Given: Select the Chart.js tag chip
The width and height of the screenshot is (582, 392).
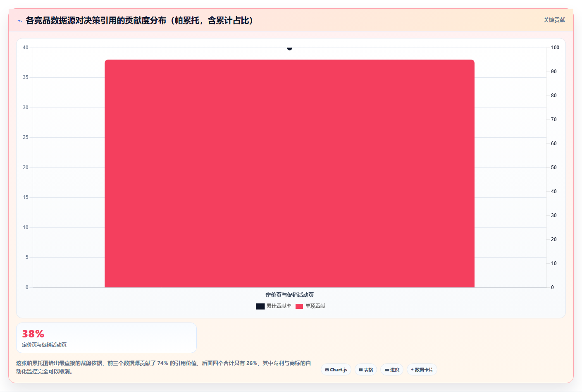Looking at the screenshot, I should [336, 370].
